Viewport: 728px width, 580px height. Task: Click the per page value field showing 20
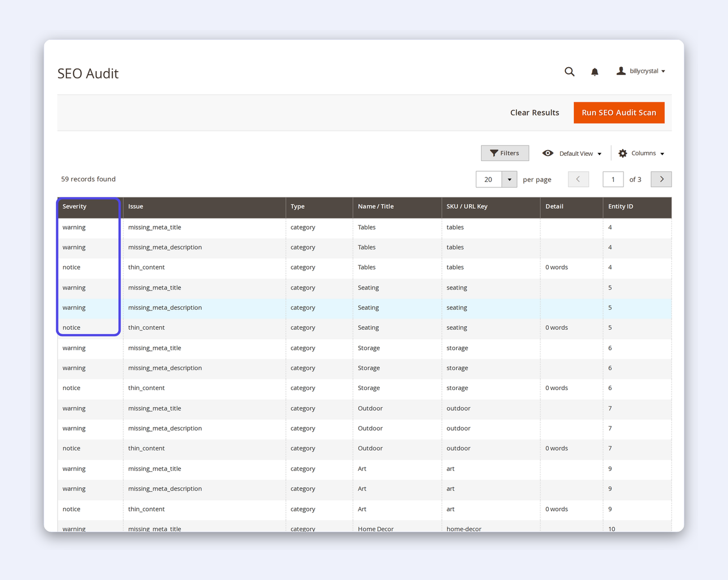coord(489,180)
